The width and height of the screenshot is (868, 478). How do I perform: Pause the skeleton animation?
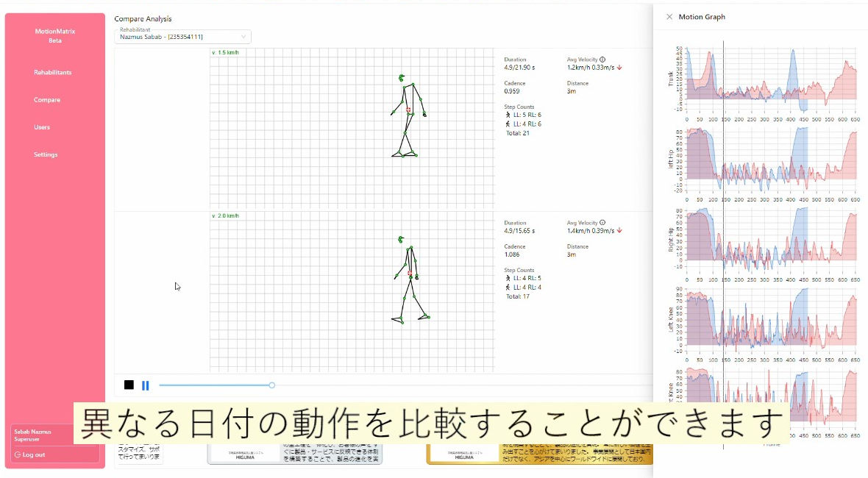(x=146, y=385)
